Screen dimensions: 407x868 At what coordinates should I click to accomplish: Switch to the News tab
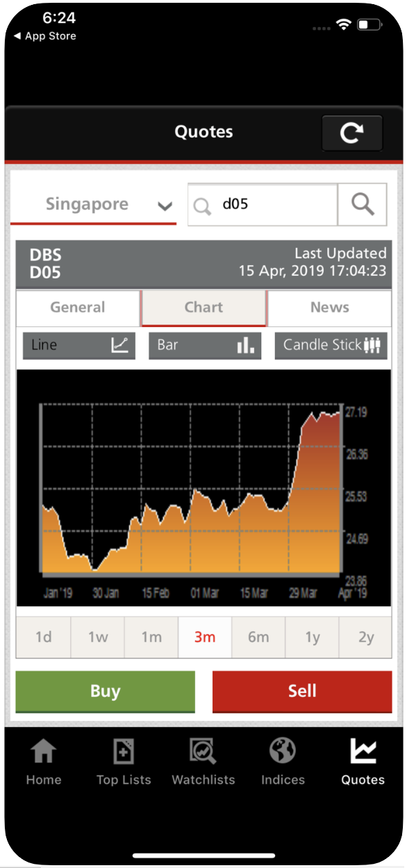coord(330,308)
